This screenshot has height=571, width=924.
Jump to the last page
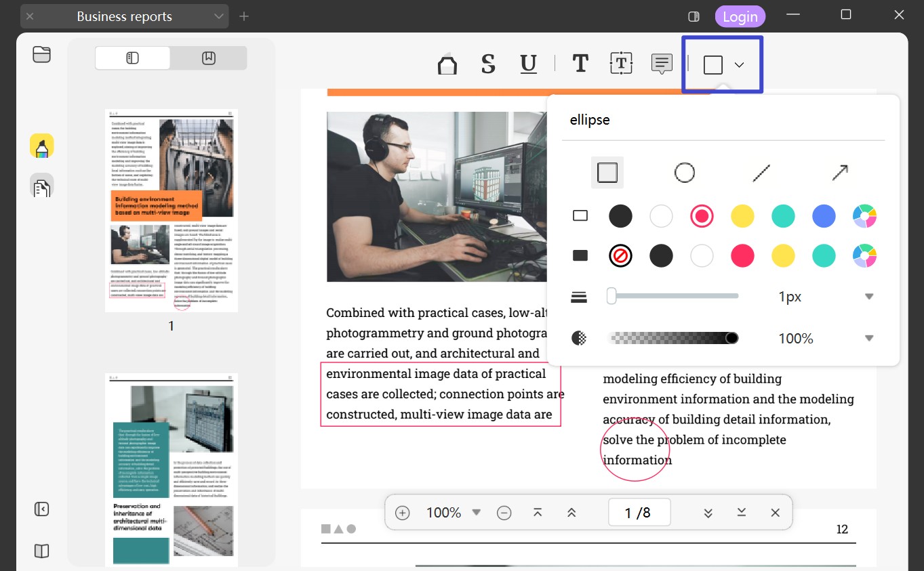pos(742,512)
